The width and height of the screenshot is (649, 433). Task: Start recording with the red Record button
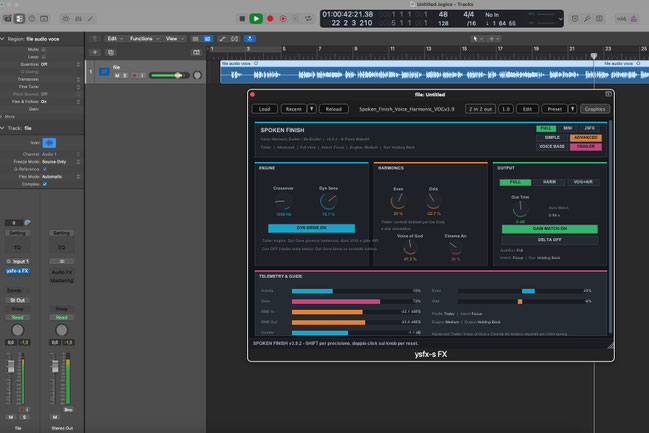[270, 19]
